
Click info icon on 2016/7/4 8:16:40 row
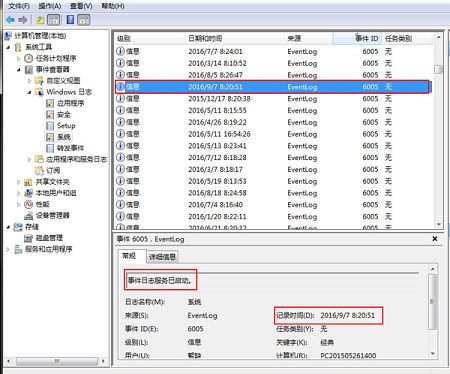pos(120,205)
